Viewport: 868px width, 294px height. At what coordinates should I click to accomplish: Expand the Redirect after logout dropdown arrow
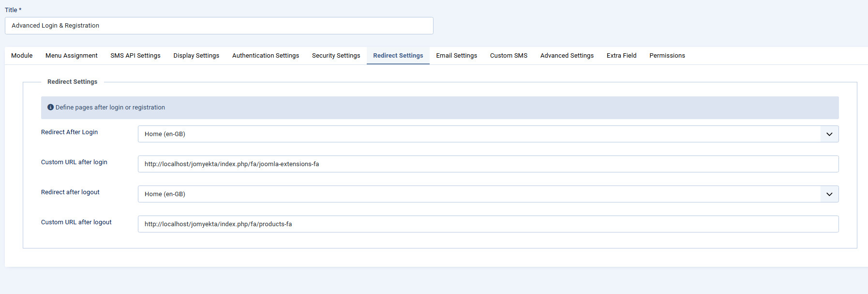click(829, 194)
